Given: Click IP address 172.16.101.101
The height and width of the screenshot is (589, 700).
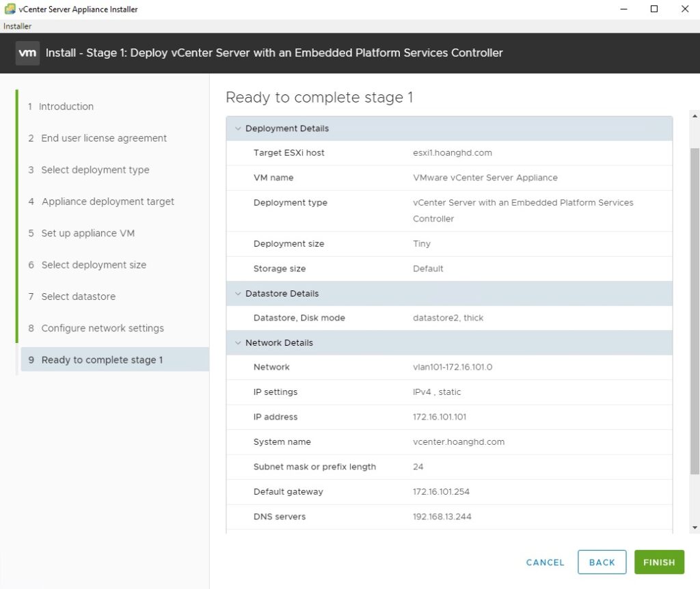Looking at the screenshot, I should (440, 417).
